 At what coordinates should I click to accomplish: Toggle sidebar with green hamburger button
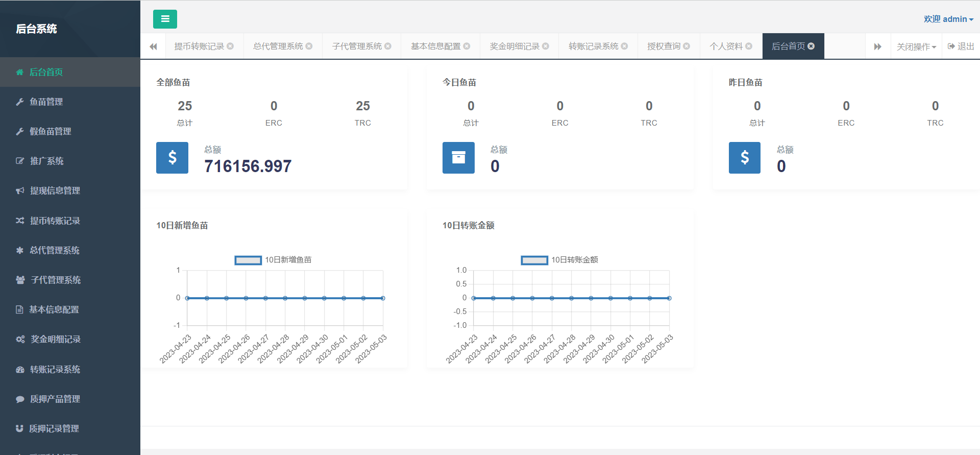165,19
